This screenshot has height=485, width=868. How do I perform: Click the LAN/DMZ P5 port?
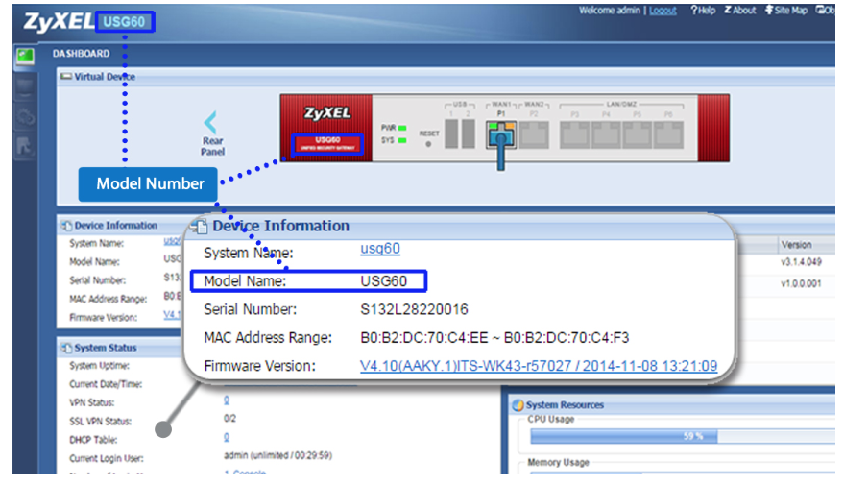(x=638, y=135)
